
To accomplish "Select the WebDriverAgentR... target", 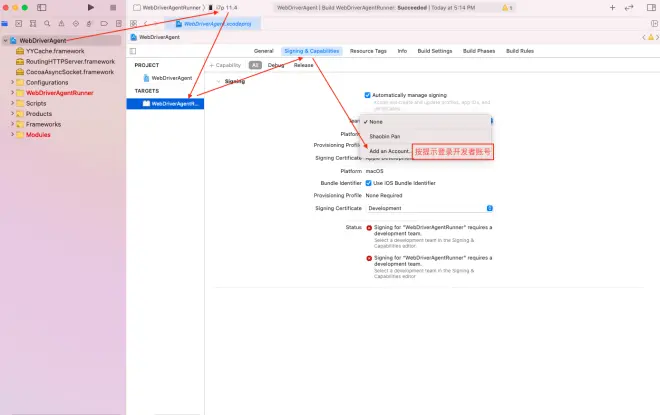I will [x=165, y=104].
